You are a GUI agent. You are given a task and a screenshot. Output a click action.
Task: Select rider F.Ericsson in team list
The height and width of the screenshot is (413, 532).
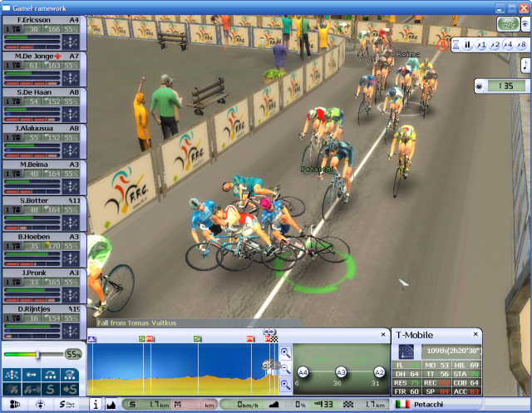[x=43, y=19]
